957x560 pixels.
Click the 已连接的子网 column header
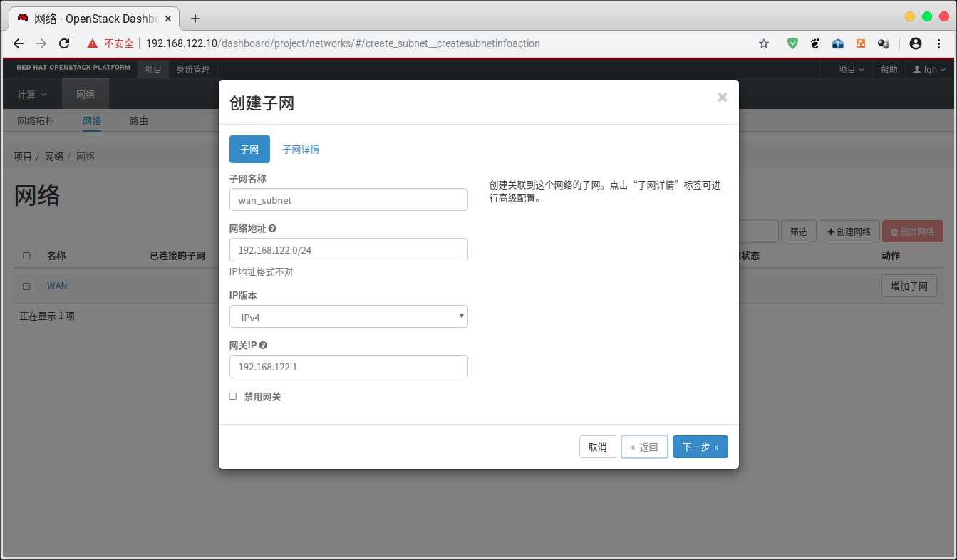(x=177, y=256)
